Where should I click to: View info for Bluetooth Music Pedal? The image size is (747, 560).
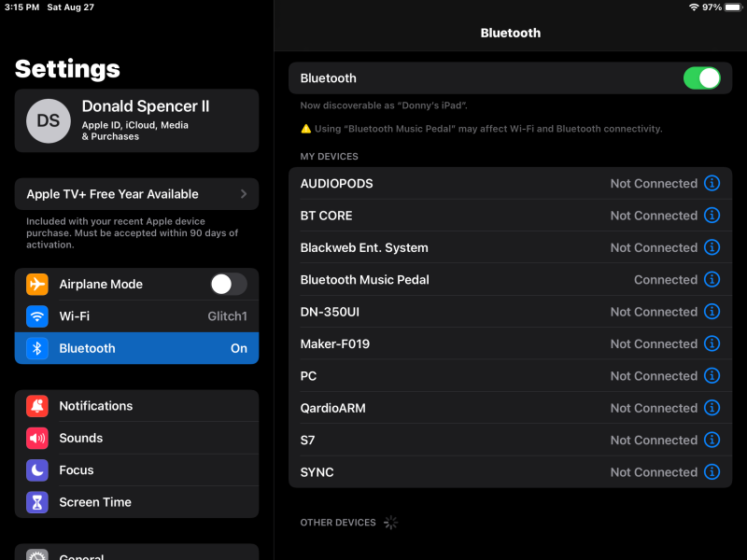click(x=712, y=279)
